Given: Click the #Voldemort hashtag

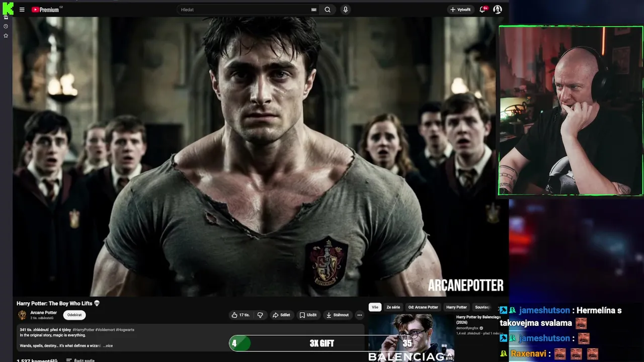Looking at the screenshot, I should pyautogui.click(x=105, y=330).
